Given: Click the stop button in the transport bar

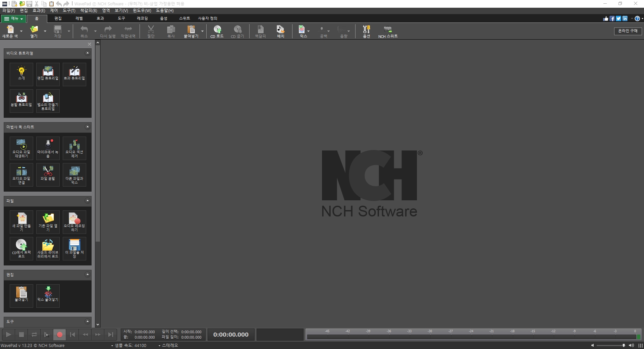Looking at the screenshot, I should tap(21, 335).
